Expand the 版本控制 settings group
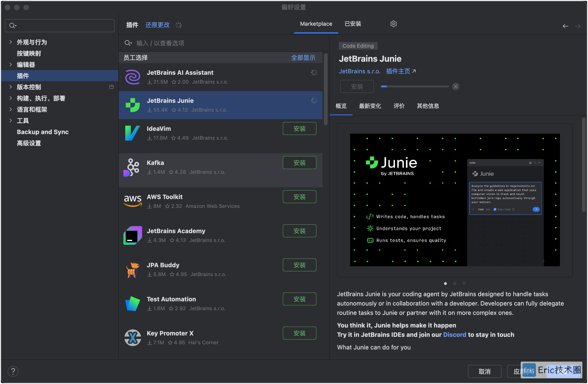The image size is (588, 384). pyautogui.click(x=10, y=87)
